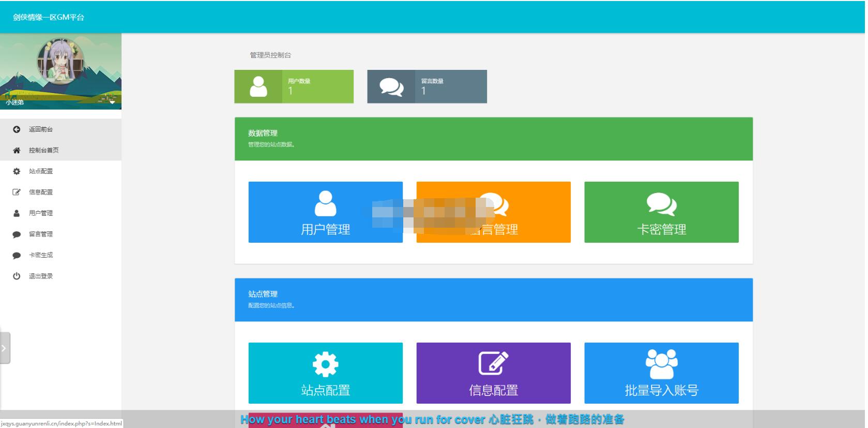Screen dimensions: 868x428
Task: Open the teal 站点配置 tile
Action: click(x=325, y=373)
